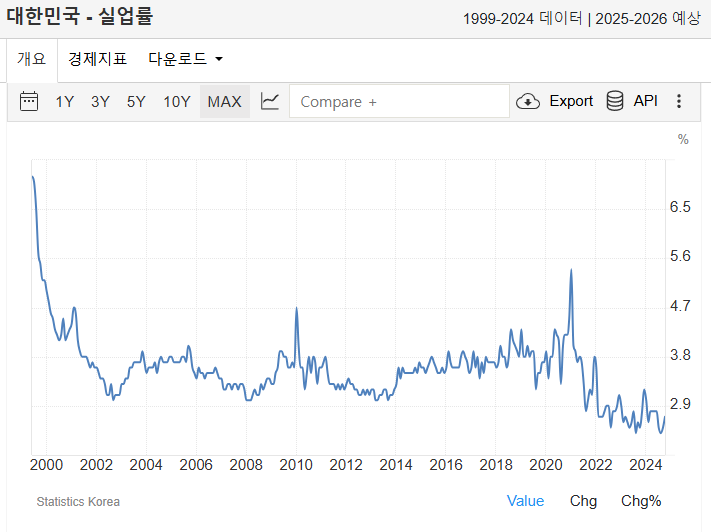Select the MAX time range

[x=224, y=101]
